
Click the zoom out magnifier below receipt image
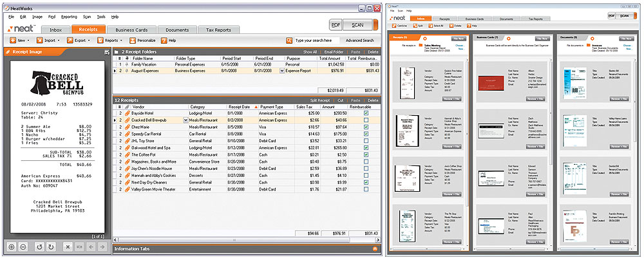[x=22, y=246]
